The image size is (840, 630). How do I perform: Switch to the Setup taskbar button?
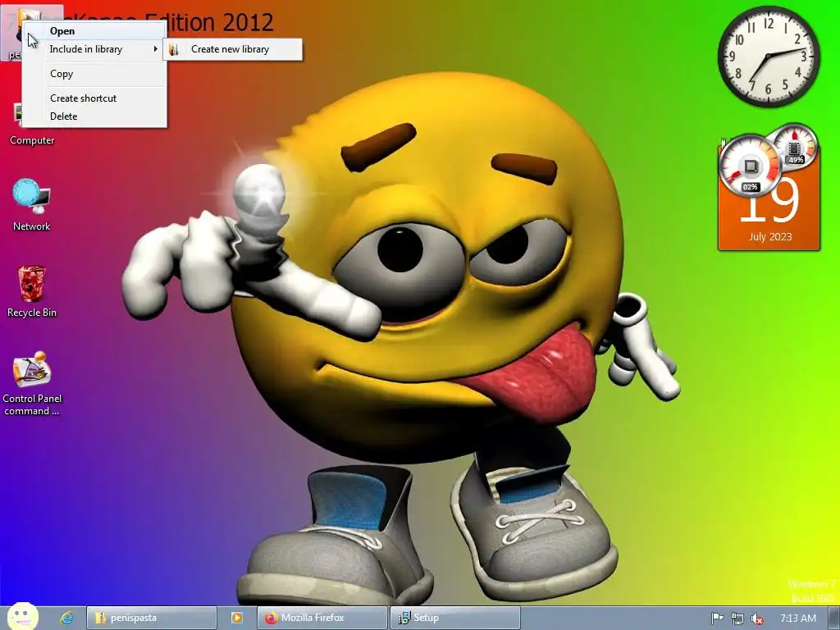(x=454, y=618)
